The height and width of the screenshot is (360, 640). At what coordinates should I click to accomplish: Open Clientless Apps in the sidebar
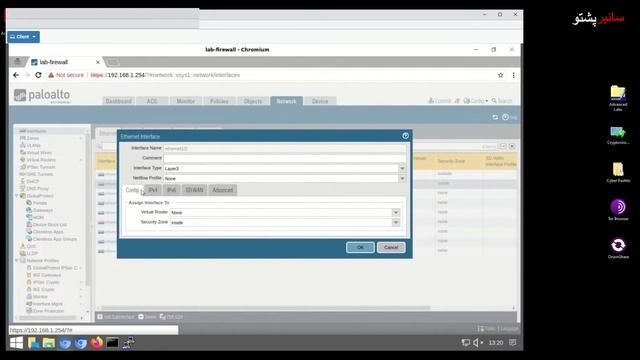[x=48, y=232]
